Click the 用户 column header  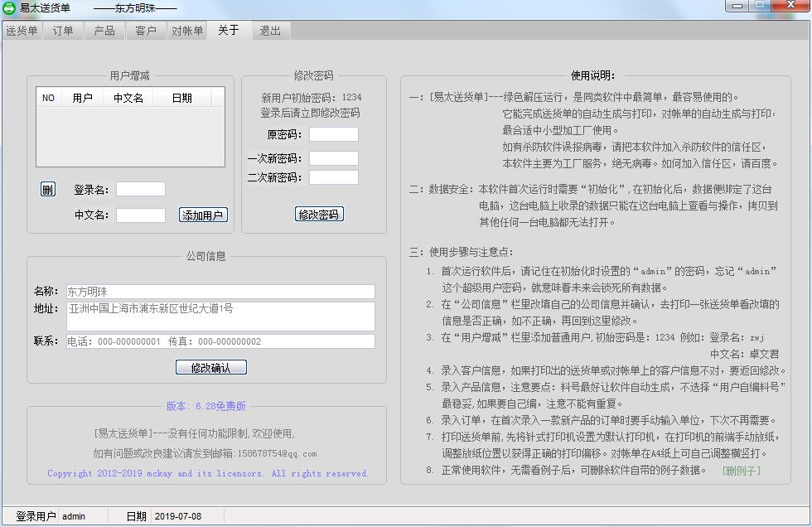click(x=82, y=97)
